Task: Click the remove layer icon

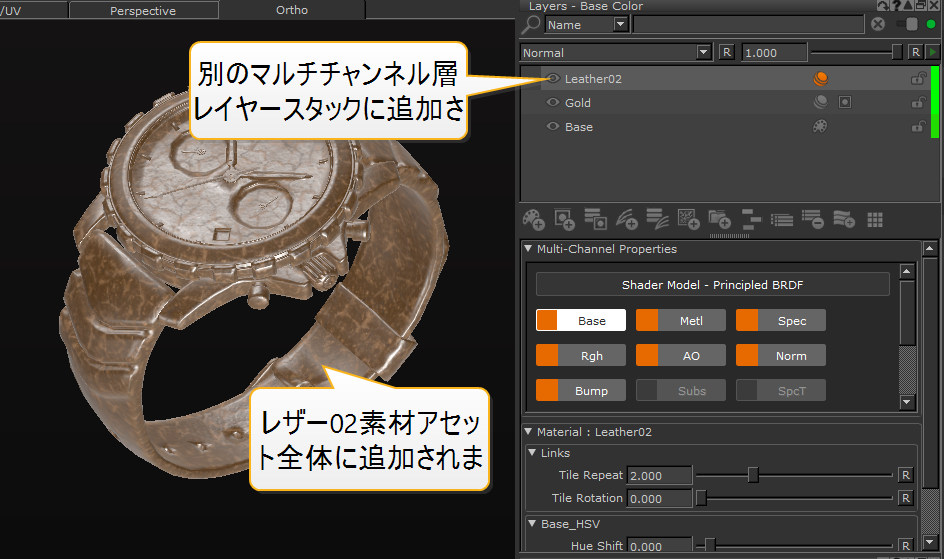Action: coord(812,219)
